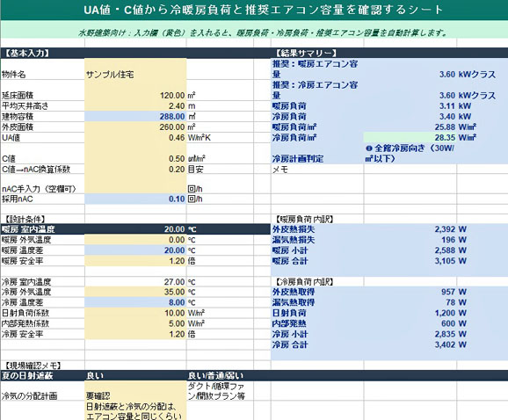Click the 外皮面積 value 260.00
This screenshot has height=420, width=508.
pos(135,127)
